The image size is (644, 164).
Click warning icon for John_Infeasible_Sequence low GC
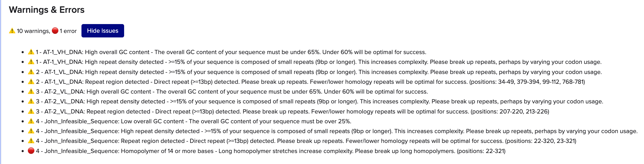[31, 121]
